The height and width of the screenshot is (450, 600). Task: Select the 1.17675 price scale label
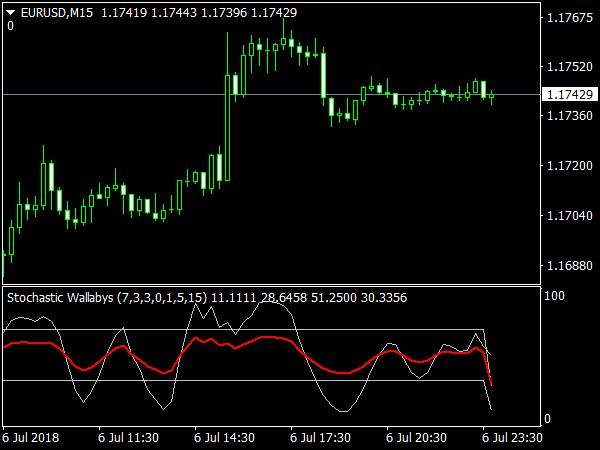pyautogui.click(x=570, y=18)
